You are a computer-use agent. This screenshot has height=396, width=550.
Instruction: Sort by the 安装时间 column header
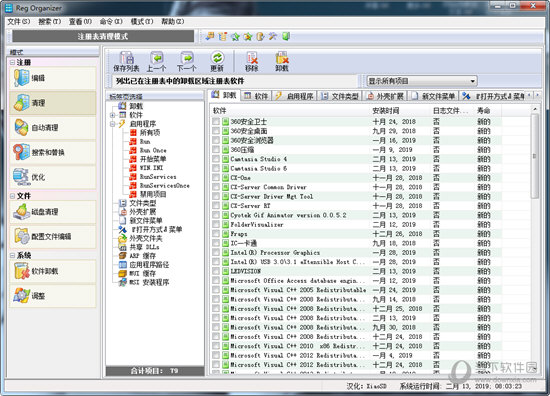[x=401, y=111]
